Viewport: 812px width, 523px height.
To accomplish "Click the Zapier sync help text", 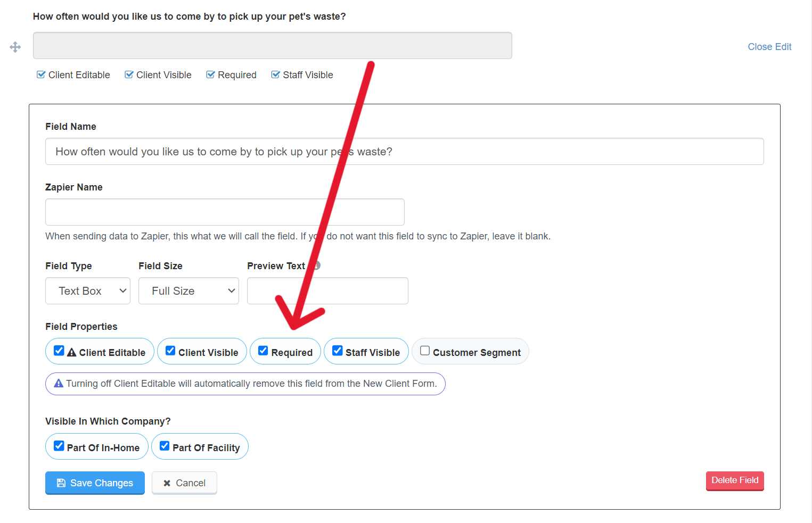I will [298, 236].
